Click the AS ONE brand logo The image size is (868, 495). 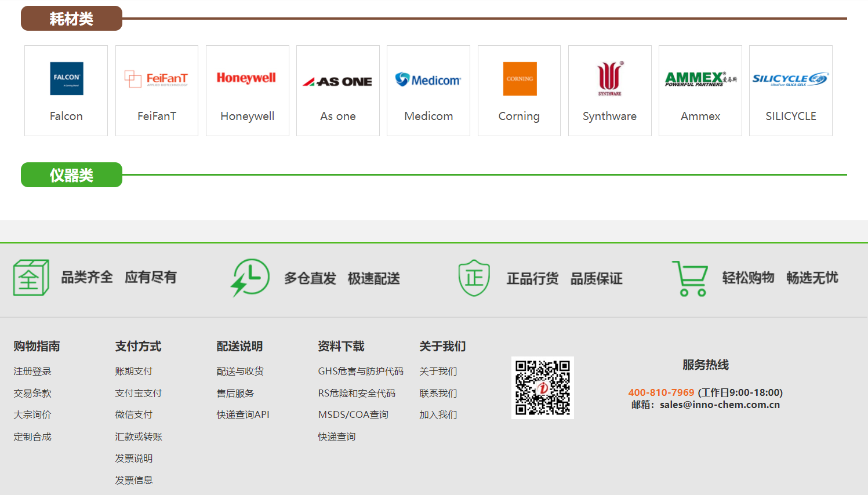tap(337, 82)
